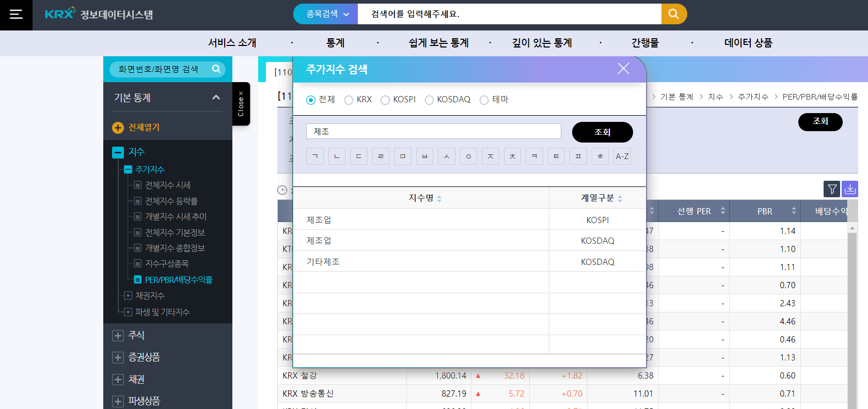868x409 pixels.
Task: Click the table vertical scrollbar up arrow
Action: [x=853, y=228]
